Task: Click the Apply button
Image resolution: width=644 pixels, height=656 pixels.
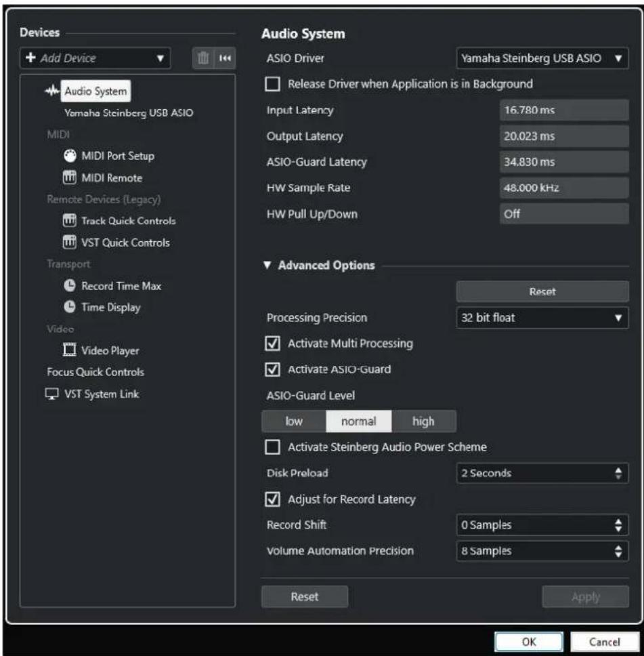Action: tap(585, 596)
